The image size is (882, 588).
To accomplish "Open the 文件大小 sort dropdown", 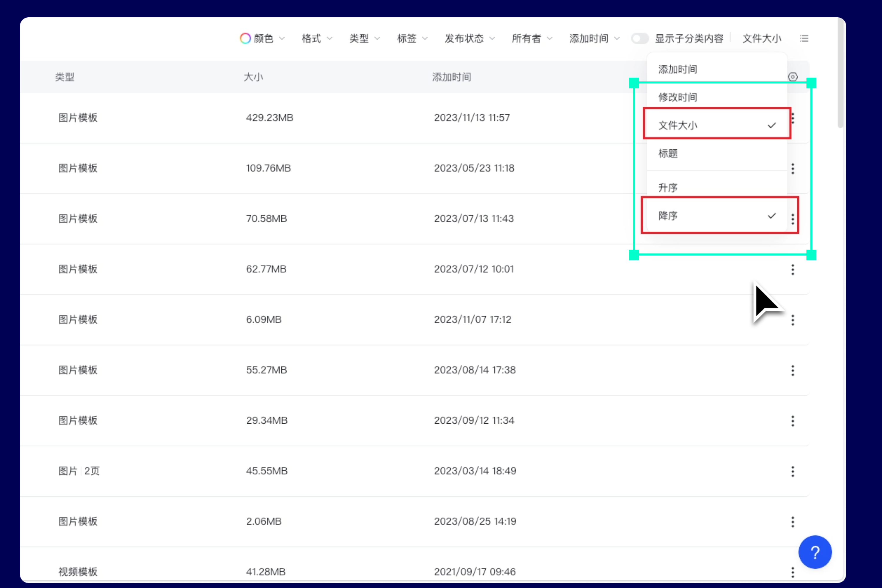I will click(762, 38).
